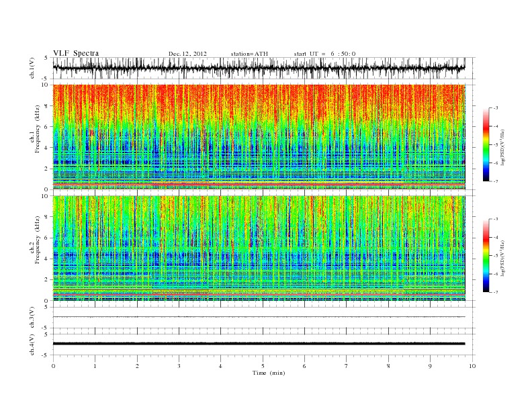The image size is (532, 411).
Task: Click the "ch.4(V)" axis label
Action: [32, 345]
